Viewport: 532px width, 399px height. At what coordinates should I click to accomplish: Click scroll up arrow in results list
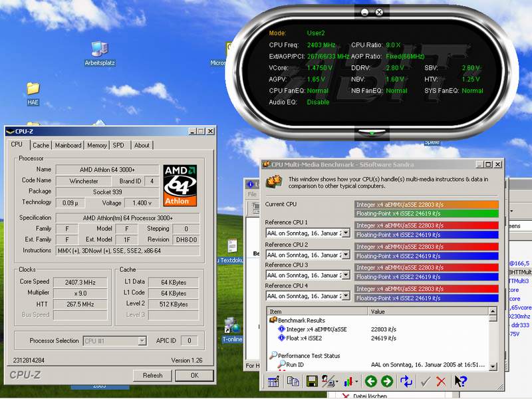coord(493,311)
